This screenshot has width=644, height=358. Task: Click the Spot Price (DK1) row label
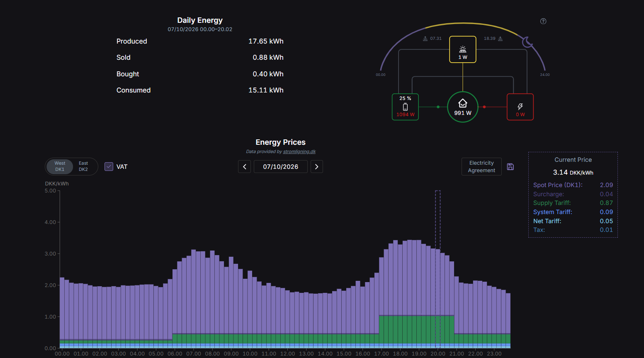(x=558, y=185)
